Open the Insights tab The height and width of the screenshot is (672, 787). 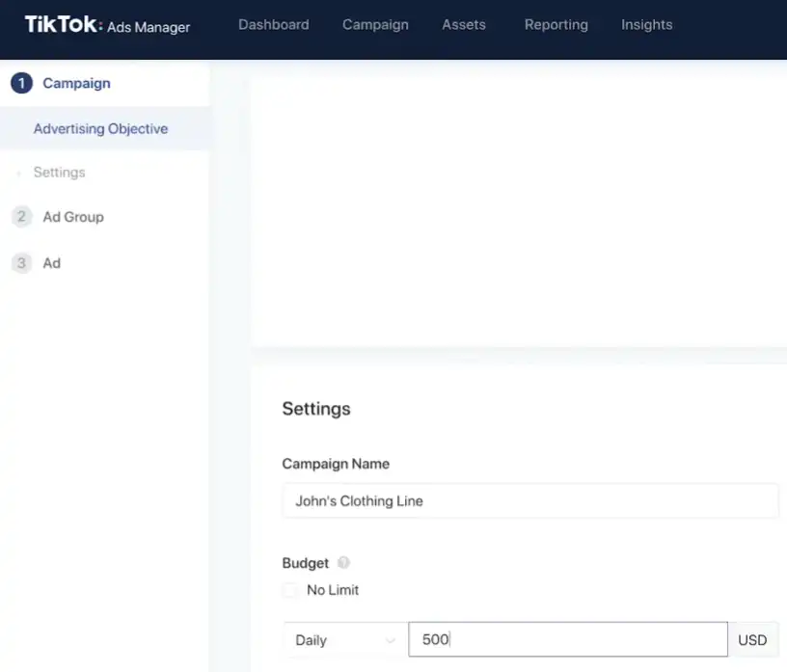[646, 25]
